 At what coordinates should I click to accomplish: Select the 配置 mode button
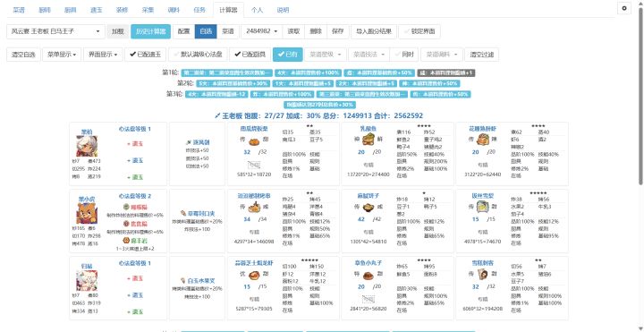point(184,31)
